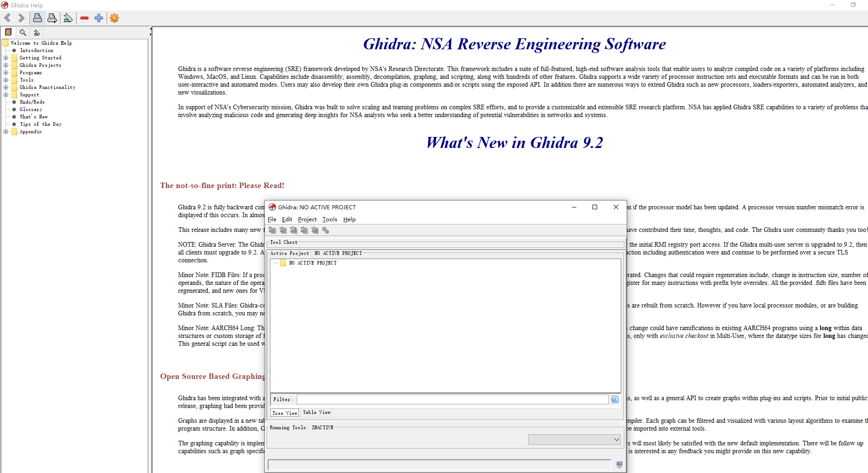Zoom in help text with blue plus
Screen dimensions: 868x473
point(99,18)
